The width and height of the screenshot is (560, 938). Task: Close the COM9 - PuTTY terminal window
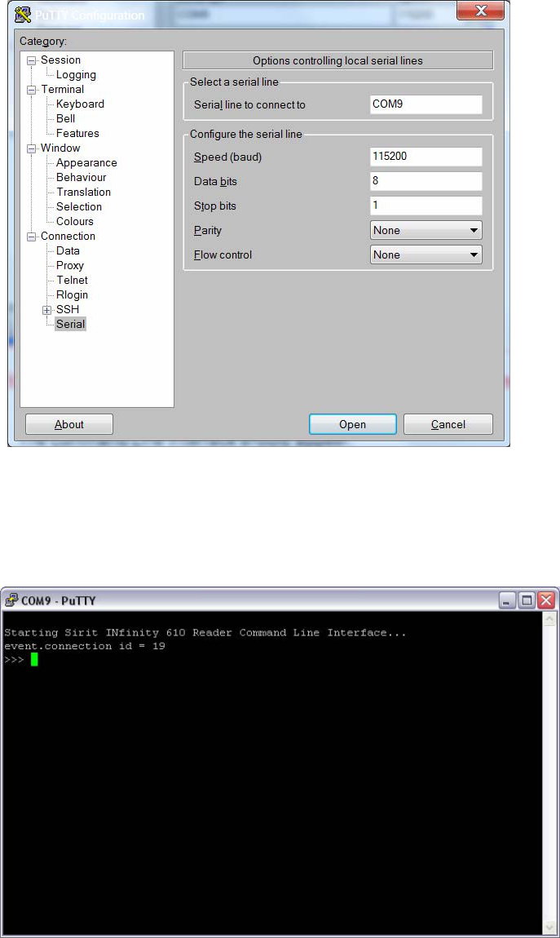[x=546, y=600]
